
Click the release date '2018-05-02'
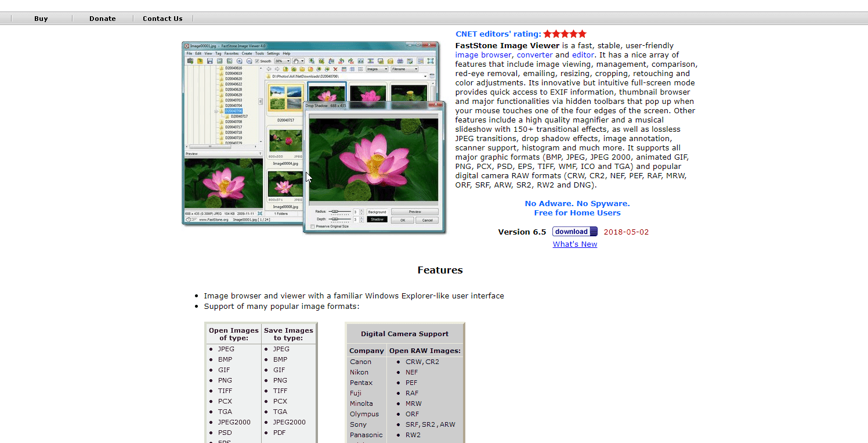pyautogui.click(x=626, y=232)
